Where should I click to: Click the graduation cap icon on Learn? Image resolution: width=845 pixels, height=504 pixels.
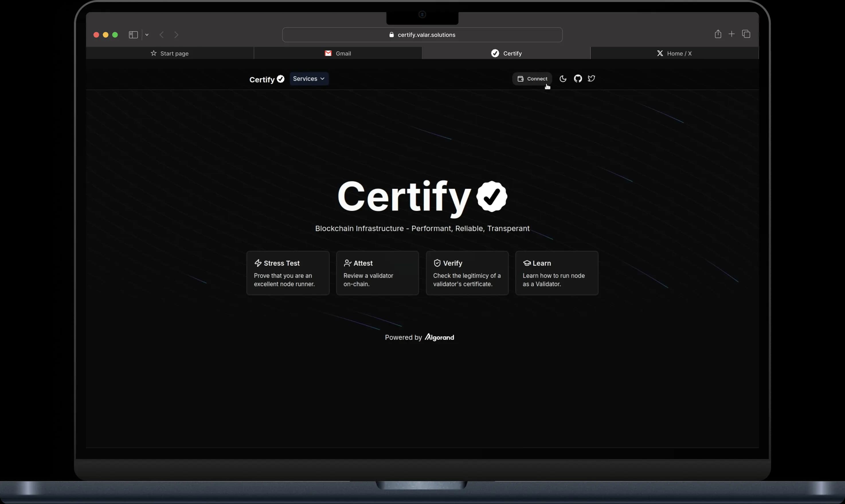[x=527, y=263]
